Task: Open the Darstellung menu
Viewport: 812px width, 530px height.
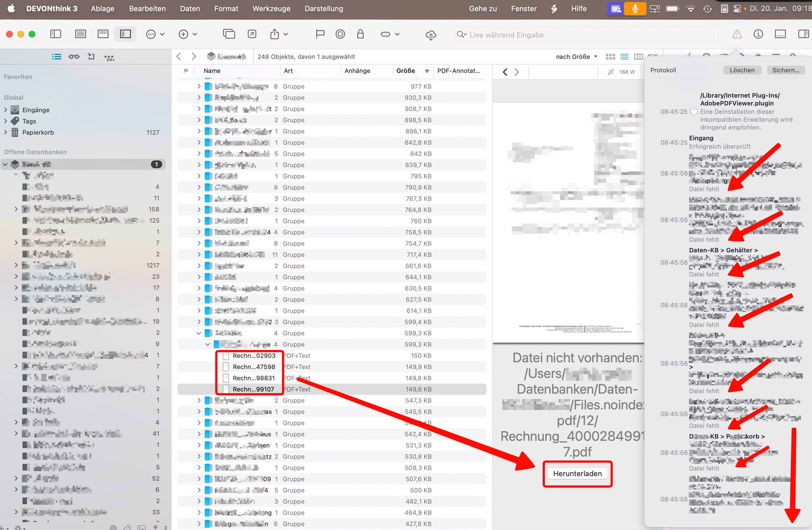Action: click(x=324, y=8)
